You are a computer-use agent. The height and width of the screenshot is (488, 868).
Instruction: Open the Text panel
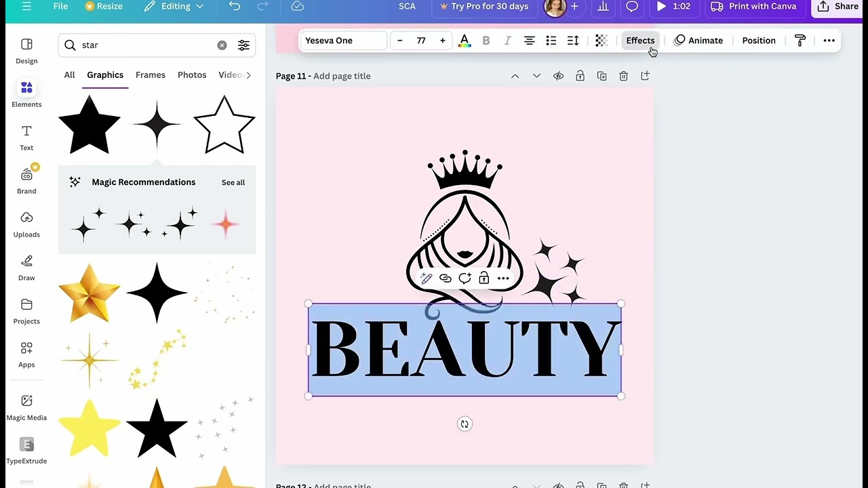26,138
